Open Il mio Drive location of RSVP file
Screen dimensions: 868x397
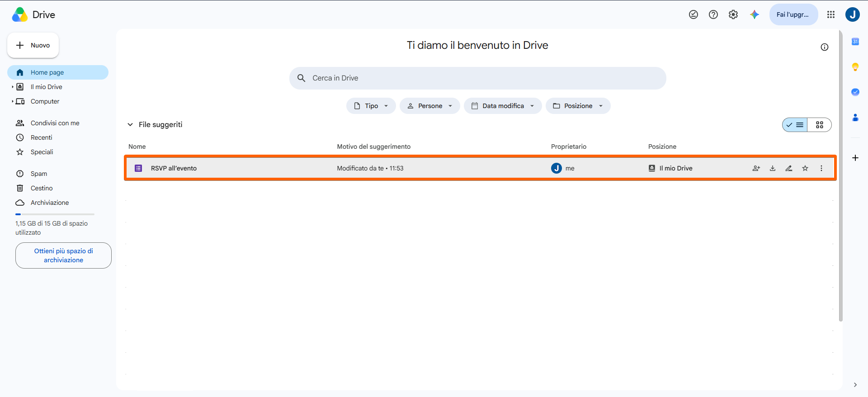tap(671, 168)
